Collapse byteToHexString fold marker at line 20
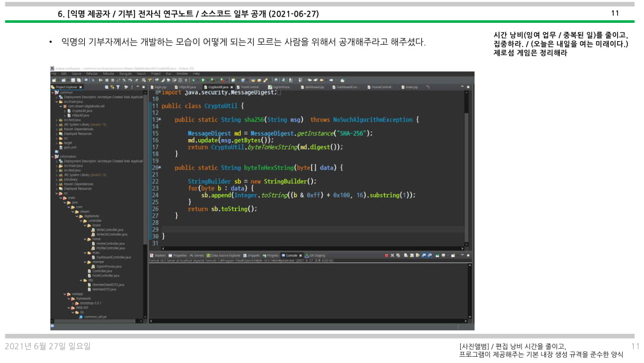644x363 pixels. coord(160,168)
